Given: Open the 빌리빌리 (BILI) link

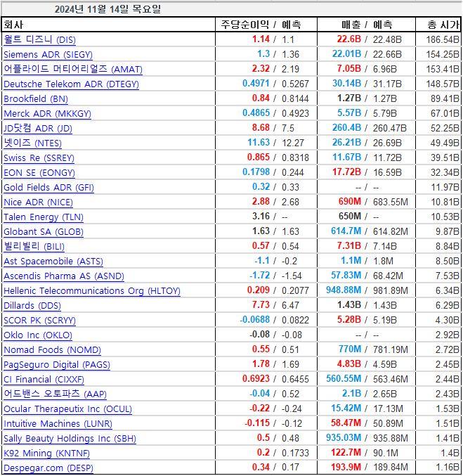Looking at the screenshot, I should (34, 246).
